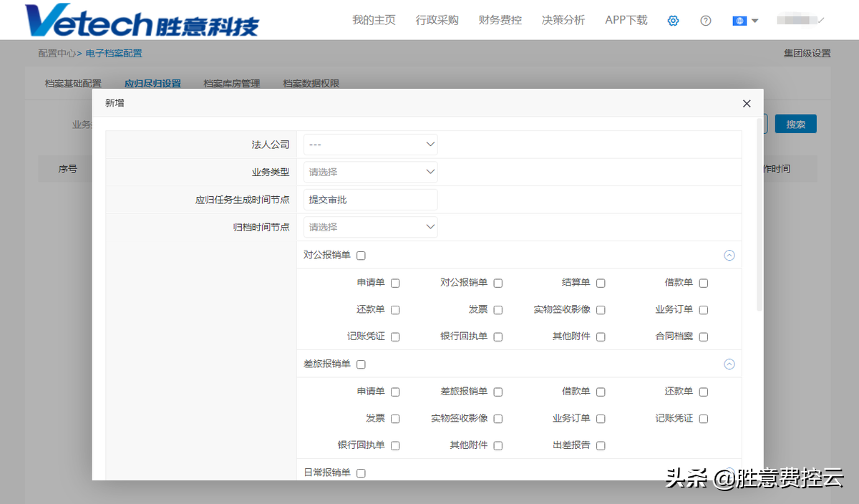
Task: Open the 归档时间节点 dropdown
Action: point(371,227)
